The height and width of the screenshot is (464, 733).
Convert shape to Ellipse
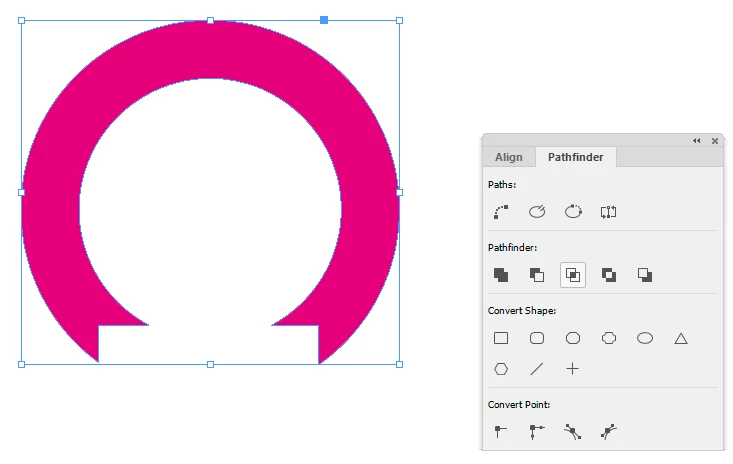click(x=645, y=338)
